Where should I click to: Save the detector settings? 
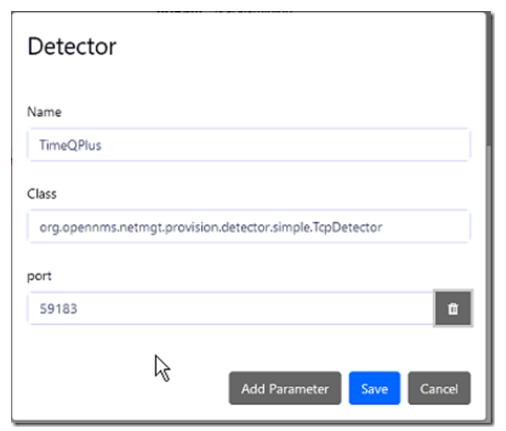pos(374,388)
